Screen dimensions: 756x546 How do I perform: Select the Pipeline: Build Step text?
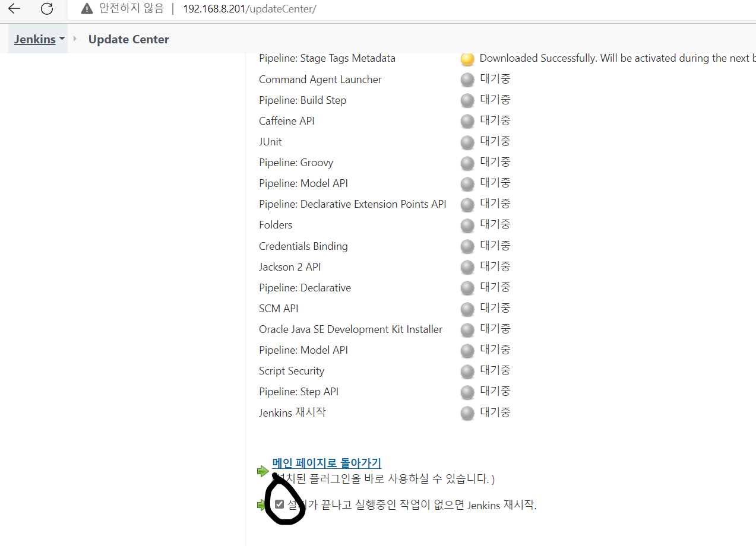point(302,100)
